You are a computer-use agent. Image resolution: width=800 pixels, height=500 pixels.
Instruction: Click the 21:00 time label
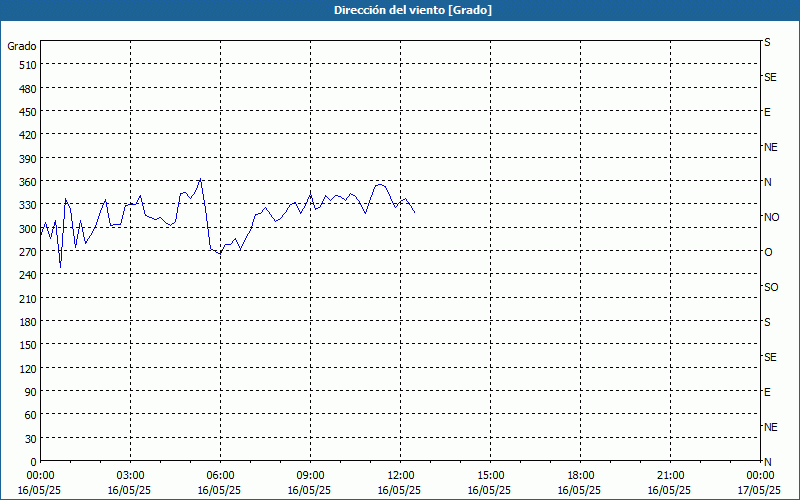coord(670,476)
